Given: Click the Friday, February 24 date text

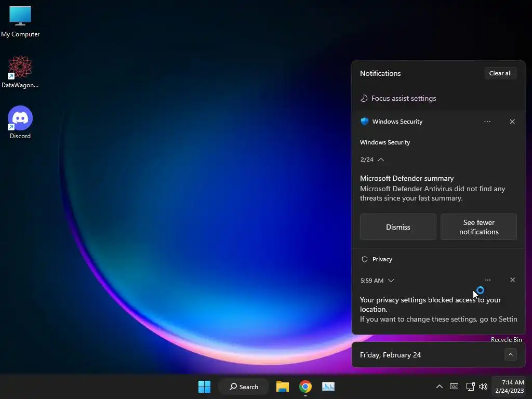Looking at the screenshot, I should click(390, 355).
